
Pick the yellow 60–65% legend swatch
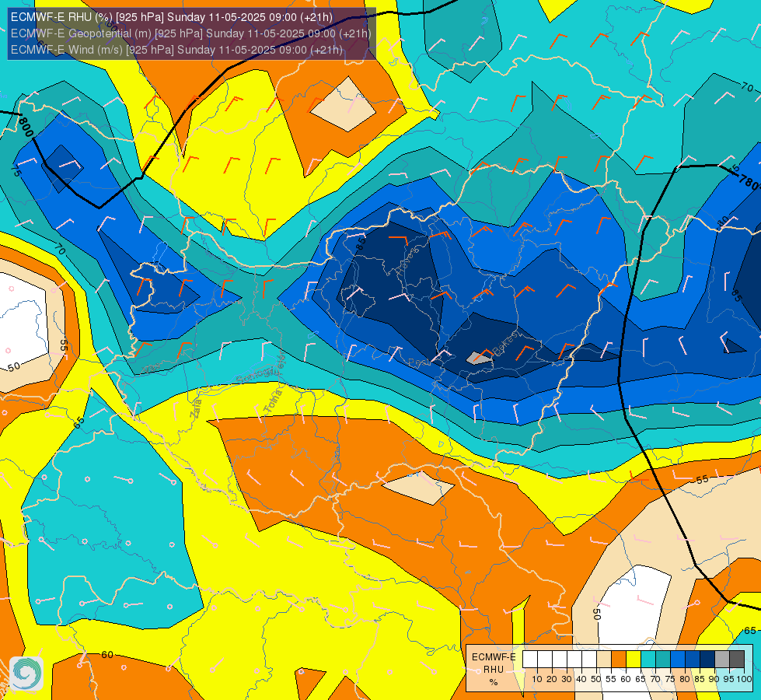[x=634, y=659]
